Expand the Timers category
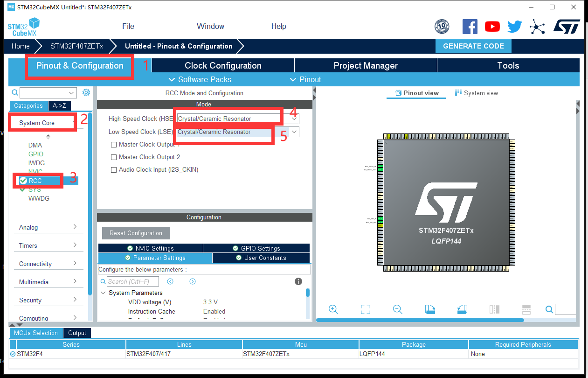 [x=48, y=245]
